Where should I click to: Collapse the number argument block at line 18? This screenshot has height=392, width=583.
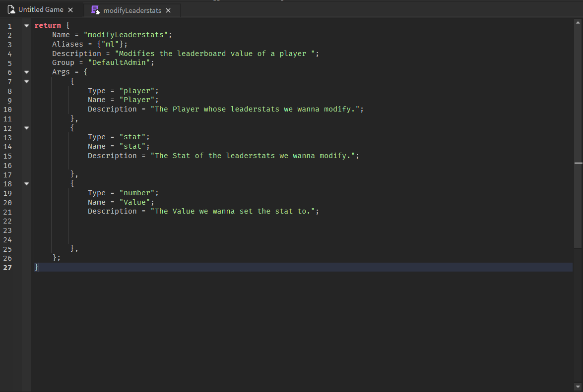point(26,183)
